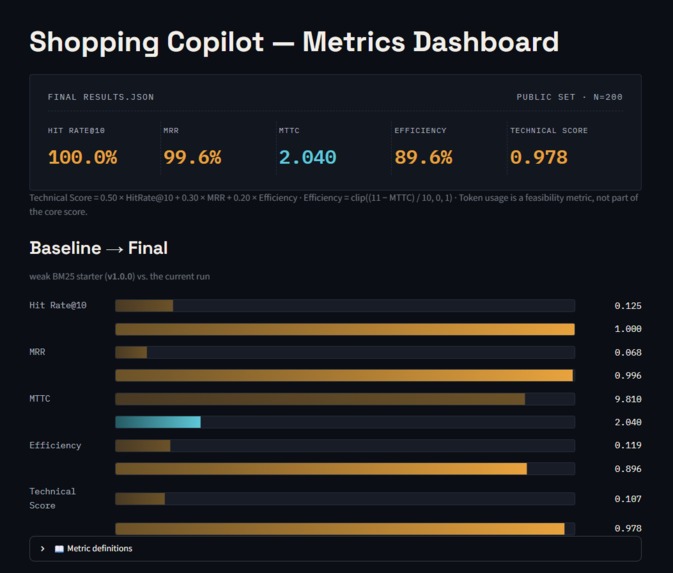This screenshot has height=573, width=673.
Task: Click the Technical Score formula caption
Action: (x=333, y=205)
